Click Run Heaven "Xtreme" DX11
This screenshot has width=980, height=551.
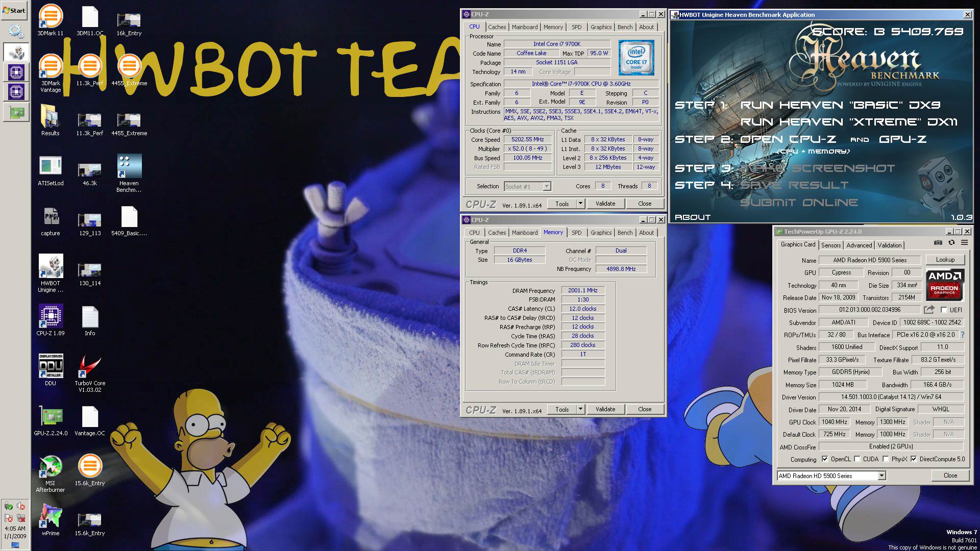tap(849, 122)
